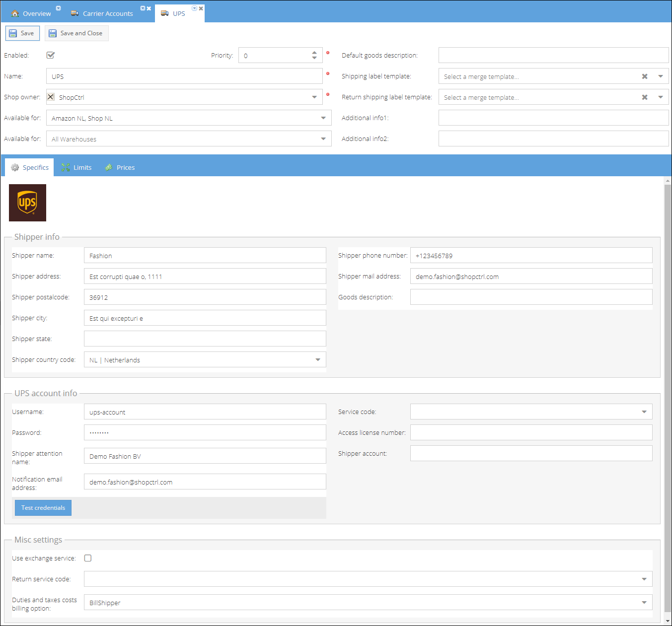Increase the Priority value
The height and width of the screenshot is (626, 672).
click(x=314, y=52)
